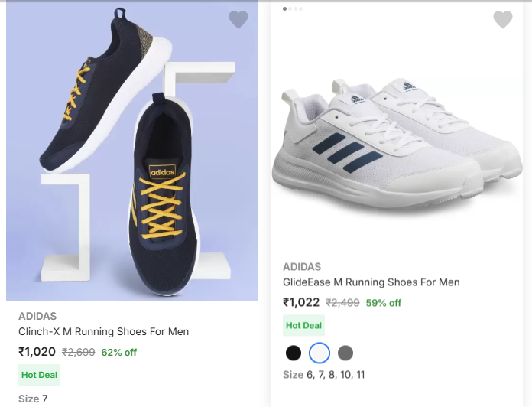Open GlideEase M Running Shoes title link
This screenshot has height=407, width=532.
click(x=371, y=282)
